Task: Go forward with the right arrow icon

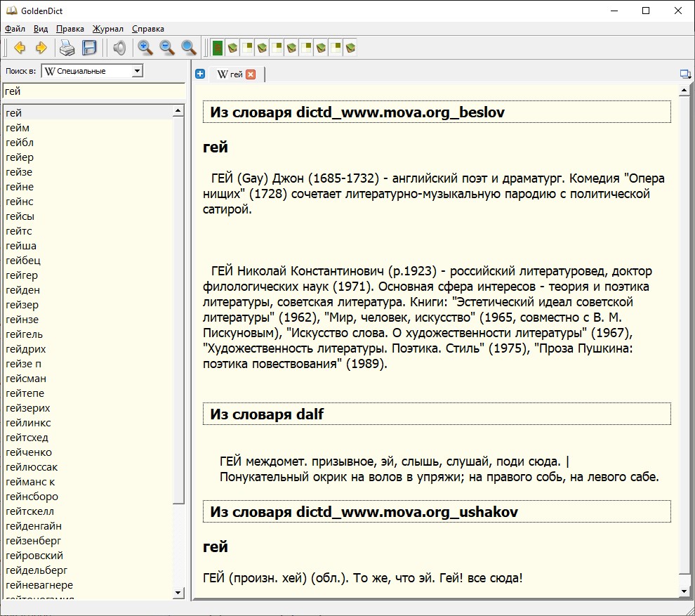Action: tap(41, 48)
